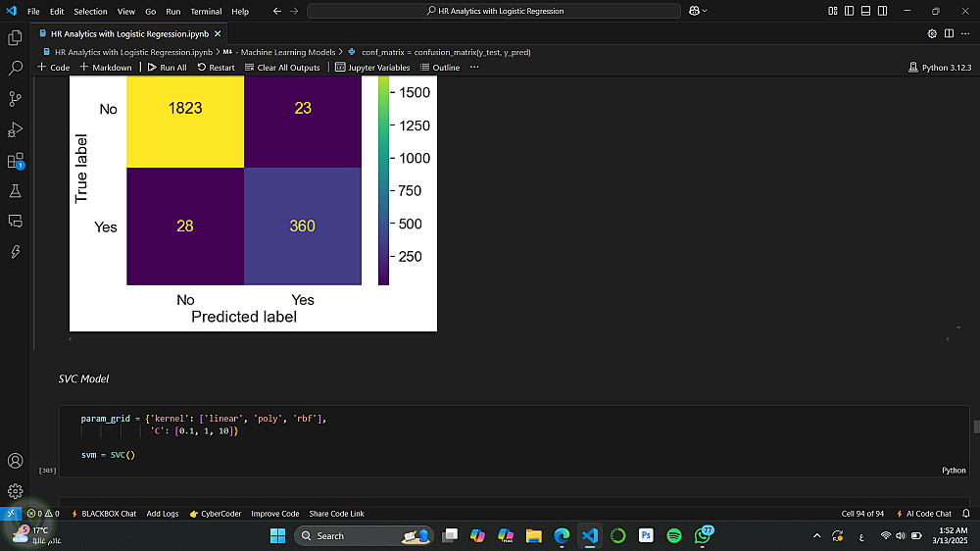Click Improve Code in status bar
980x551 pixels.
[275, 514]
